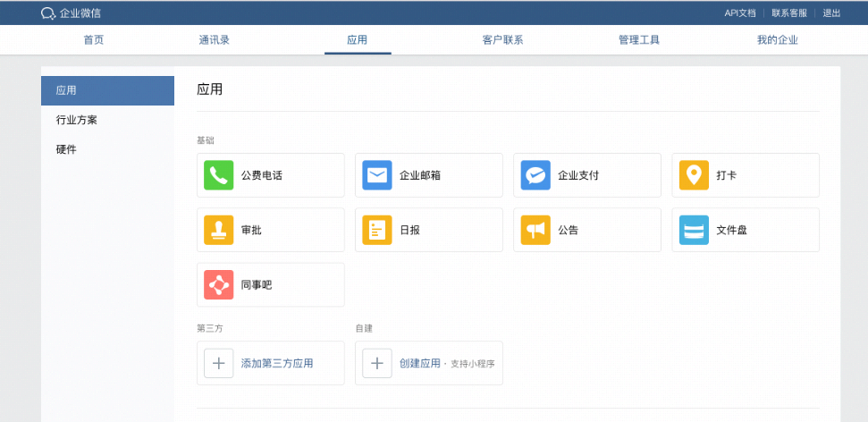This screenshot has width=868, height=422.
Task: Open the 审批 stamp icon
Action: pos(219,230)
